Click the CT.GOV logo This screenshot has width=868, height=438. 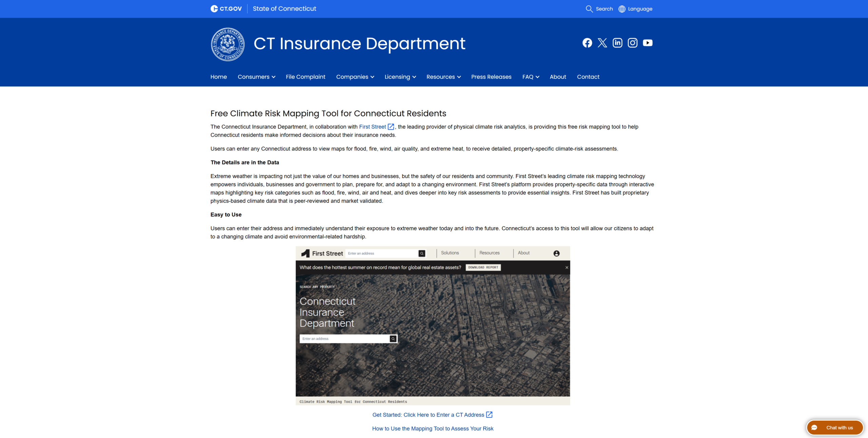[226, 8]
